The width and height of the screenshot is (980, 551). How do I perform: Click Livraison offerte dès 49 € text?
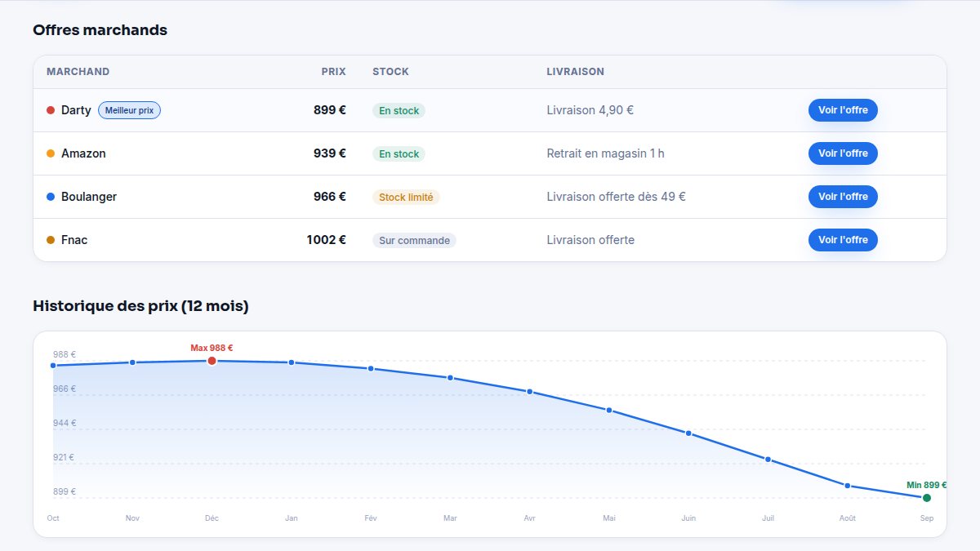(x=617, y=197)
